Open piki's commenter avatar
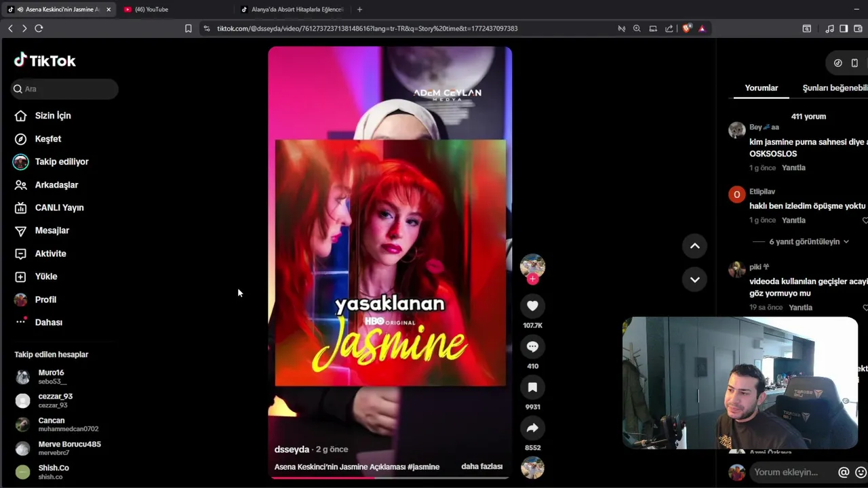Viewport: 868px width, 488px height. coord(737,270)
